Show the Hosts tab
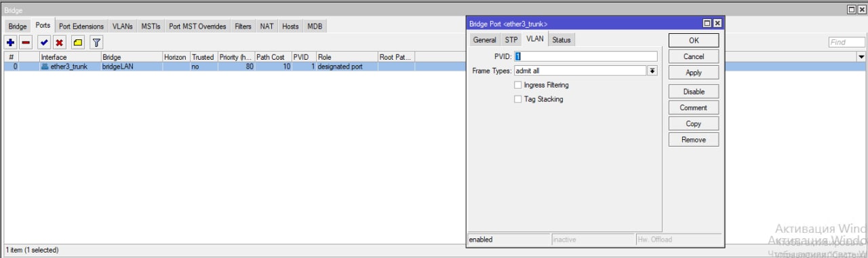The height and width of the screenshot is (258, 868). (x=290, y=26)
